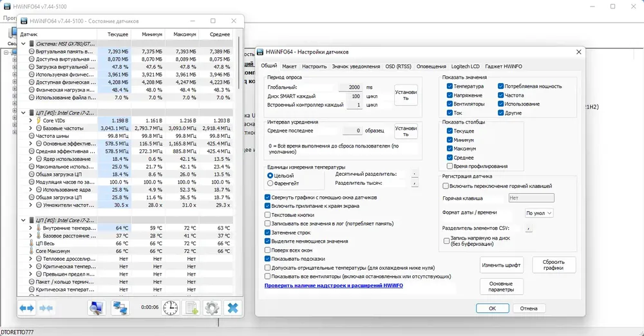Switch to the Макет tab
Viewport: 644px width, 336px height.
click(289, 66)
